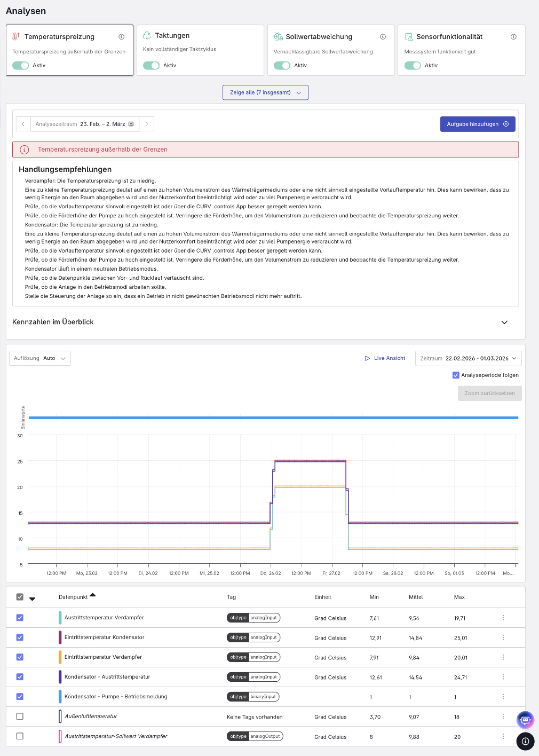
Task: Toggle Temperaturspreizung Aktiv switch
Action: [x=20, y=65]
